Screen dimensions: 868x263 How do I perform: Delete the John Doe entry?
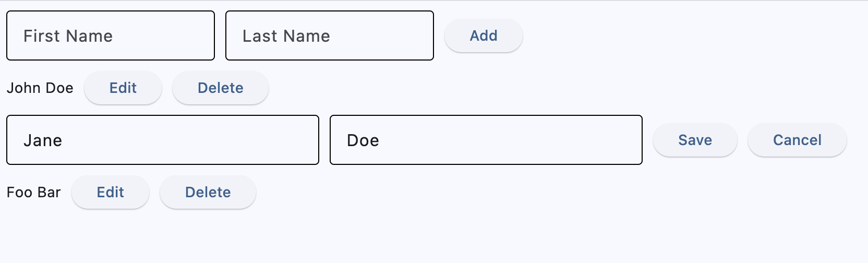[220, 88]
